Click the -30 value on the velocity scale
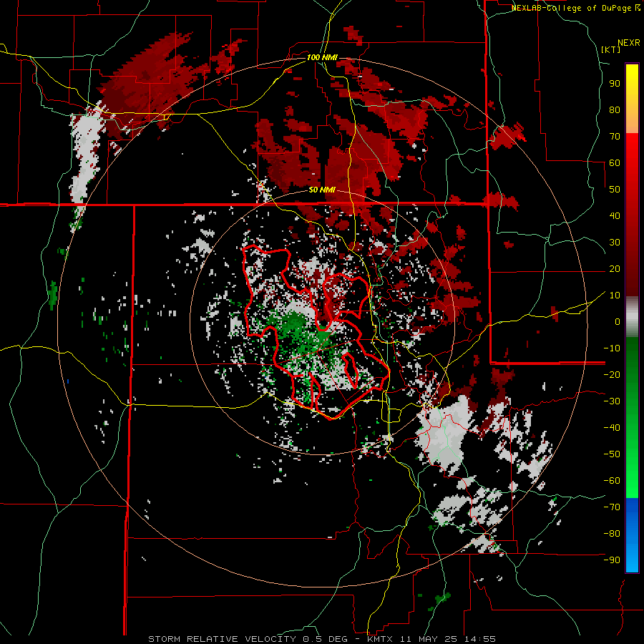Screen dimensions: 644x644 pos(612,401)
